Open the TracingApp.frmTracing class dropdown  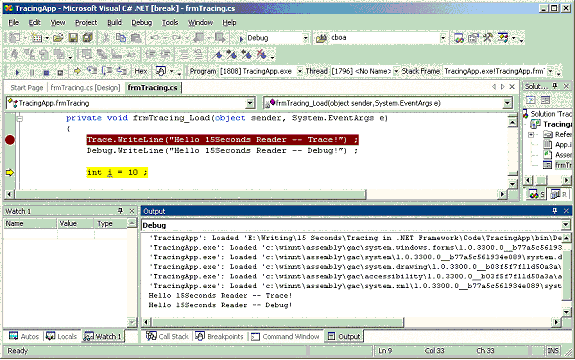(x=250, y=103)
